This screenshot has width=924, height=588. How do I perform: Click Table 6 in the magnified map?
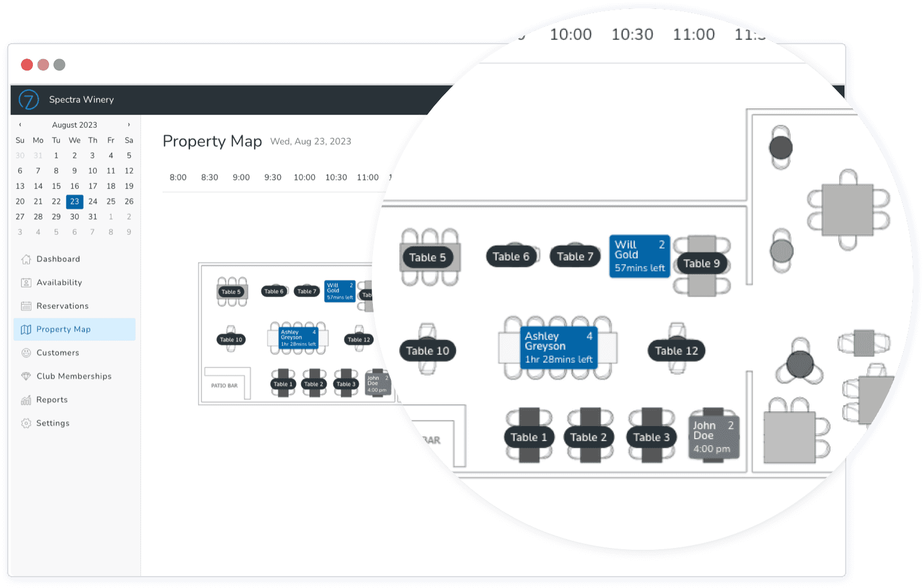(x=511, y=256)
